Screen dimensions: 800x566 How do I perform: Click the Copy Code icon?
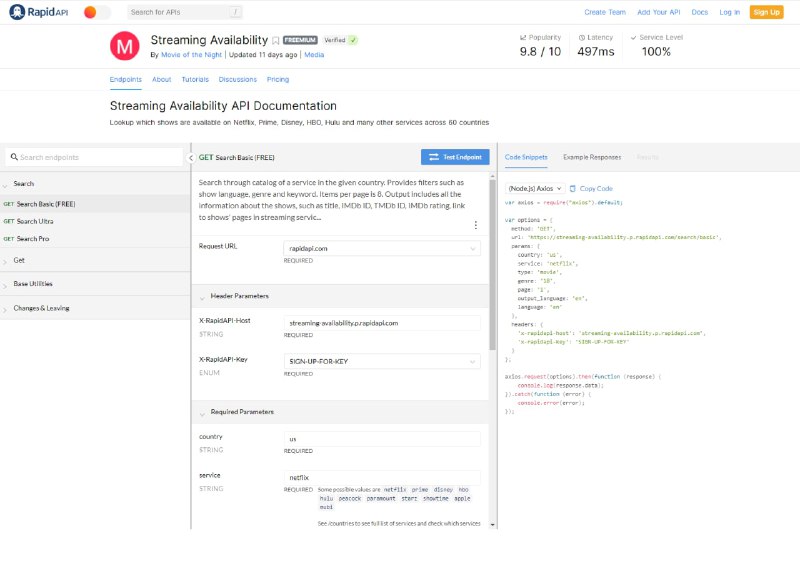(574, 188)
